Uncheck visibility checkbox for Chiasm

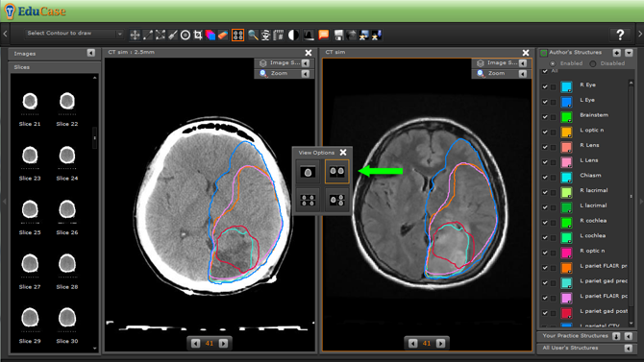(545, 178)
